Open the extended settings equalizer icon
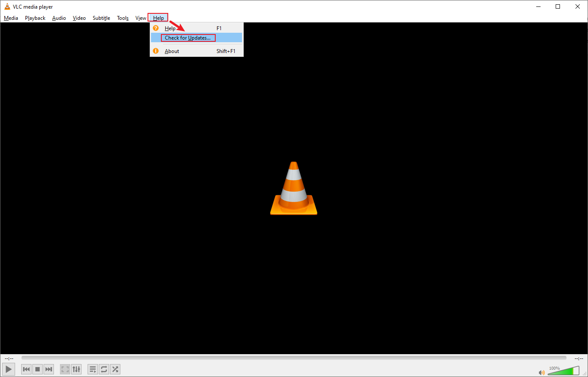588x377 pixels. tap(76, 369)
